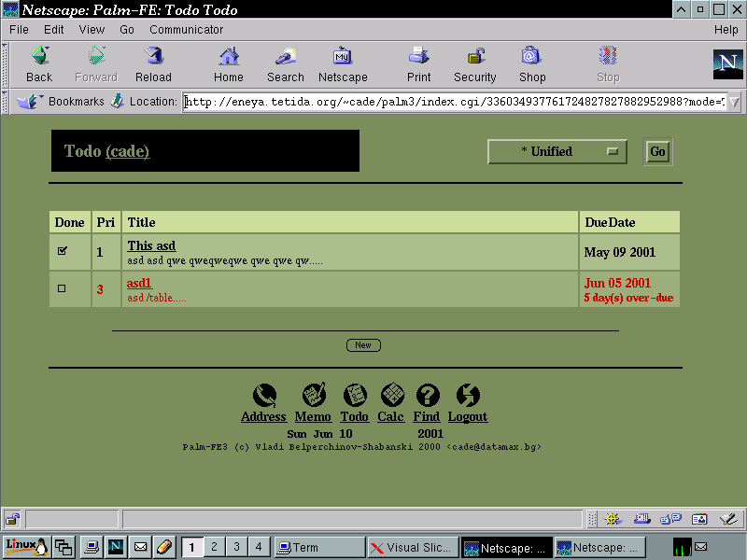Switch to virtual desktop 2 in pager
This screenshot has width=747, height=560.
[x=214, y=547]
